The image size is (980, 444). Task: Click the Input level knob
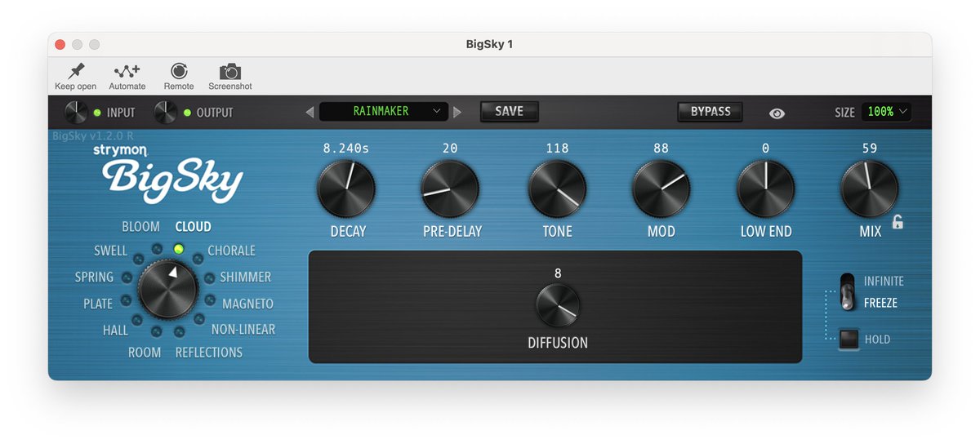click(x=76, y=112)
